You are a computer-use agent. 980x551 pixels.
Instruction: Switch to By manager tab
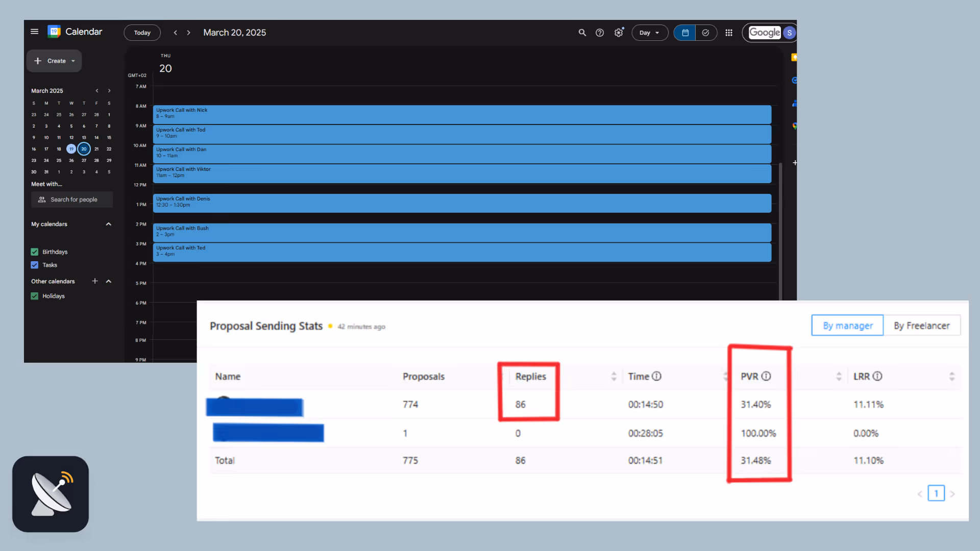(847, 325)
